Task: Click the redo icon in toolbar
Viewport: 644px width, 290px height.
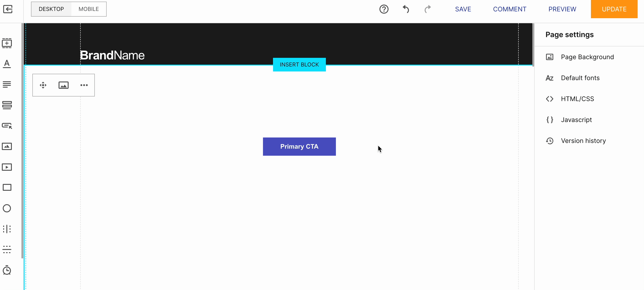Action: [428, 9]
